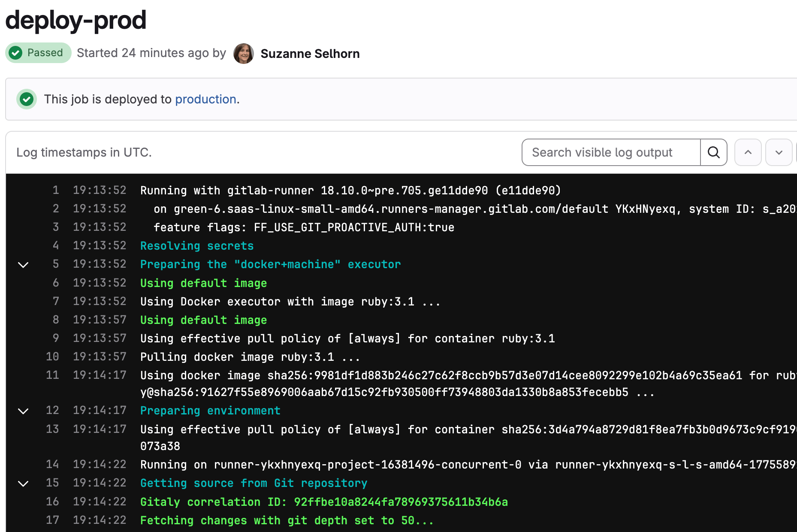The width and height of the screenshot is (797, 532).
Task: Jump to next search result arrow
Action: [779, 152]
